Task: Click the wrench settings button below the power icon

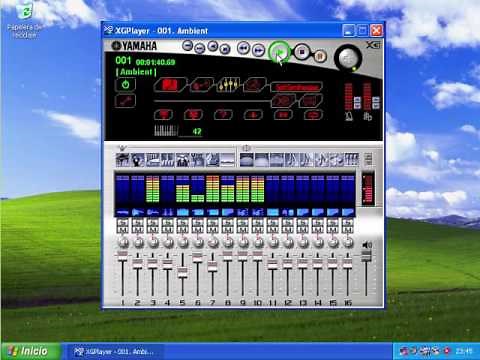Action: (125, 101)
